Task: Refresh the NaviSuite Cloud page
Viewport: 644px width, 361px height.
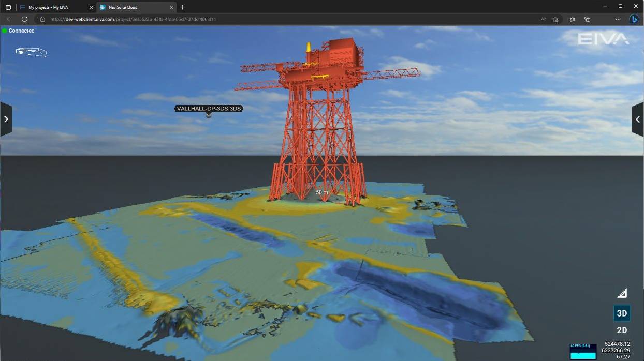Action: pyautogui.click(x=24, y=19)
